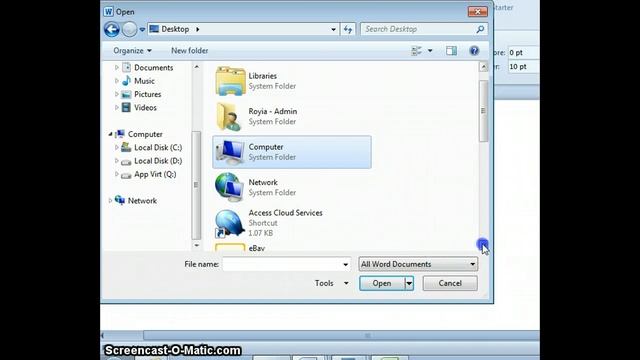Screen dimensions: 640x360
Task: Select Music library in navigation pane
Action: pos(144,81)
